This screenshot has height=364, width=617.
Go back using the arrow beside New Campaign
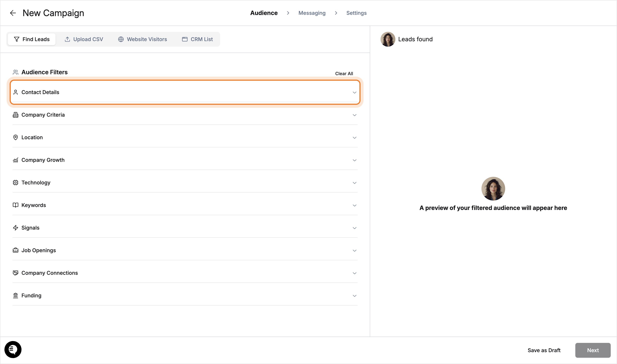tap(13, 13)
